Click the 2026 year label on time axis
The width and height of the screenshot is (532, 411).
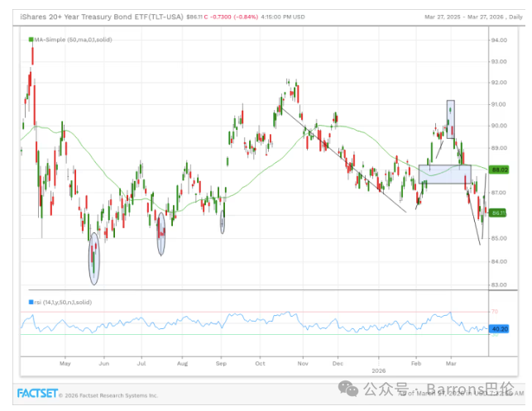379,371
